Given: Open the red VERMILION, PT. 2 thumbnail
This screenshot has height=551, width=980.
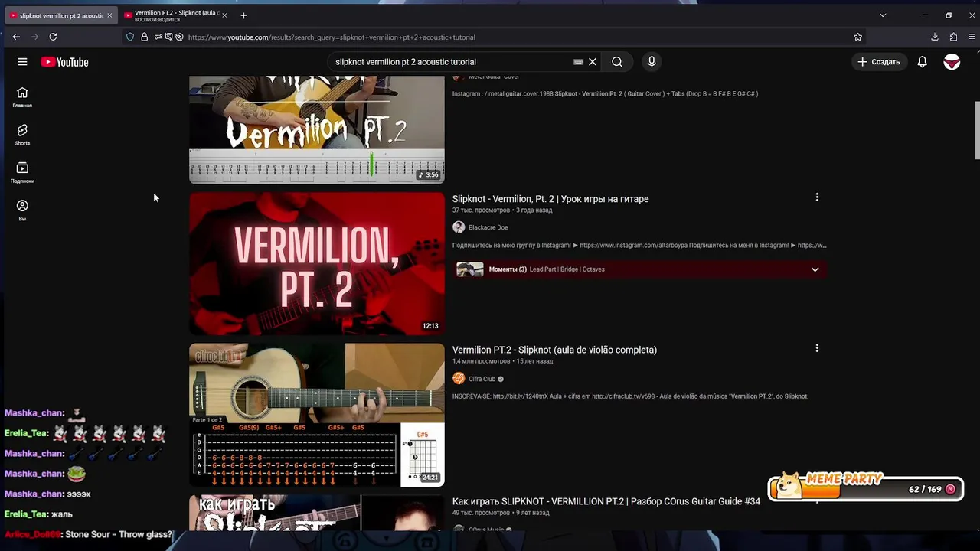Looking at the screenshot, I should point(317,263).
